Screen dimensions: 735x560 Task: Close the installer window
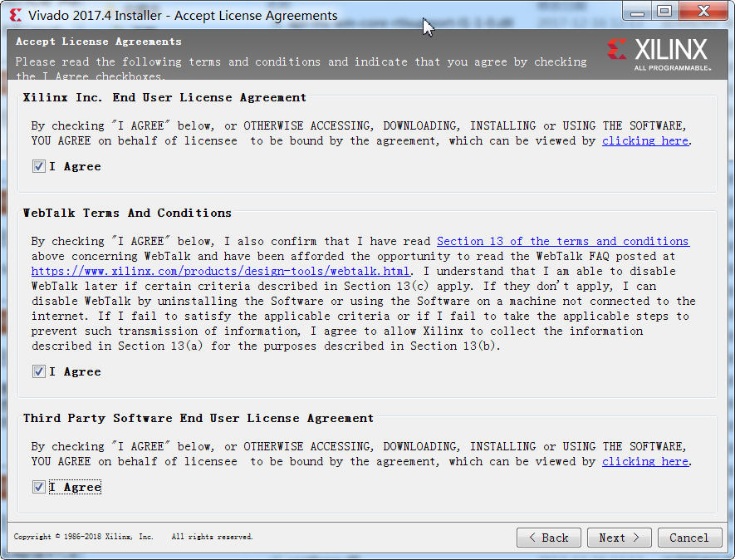[x=703, y=12]
